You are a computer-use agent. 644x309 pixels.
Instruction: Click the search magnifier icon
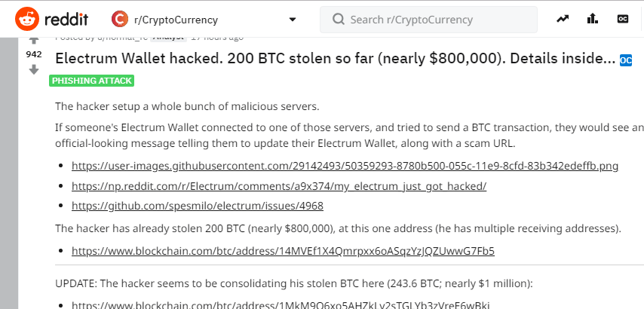point(339,20)
